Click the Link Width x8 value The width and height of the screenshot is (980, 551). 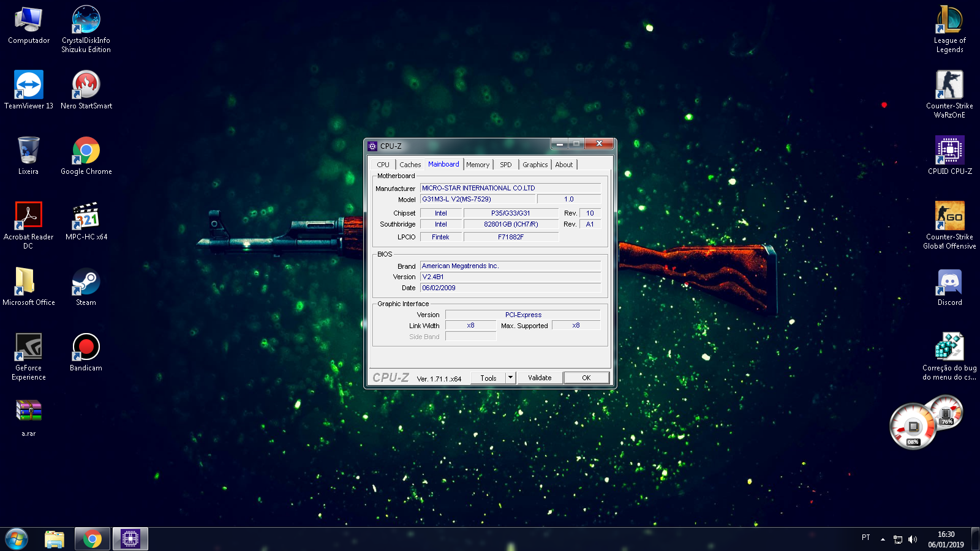point(470,325)
